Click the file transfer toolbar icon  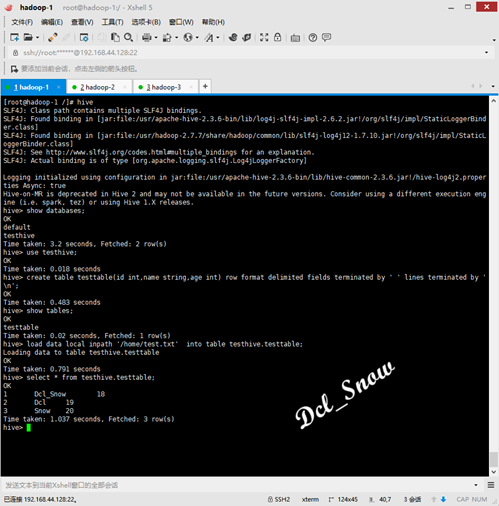click(x=167, y=37)
